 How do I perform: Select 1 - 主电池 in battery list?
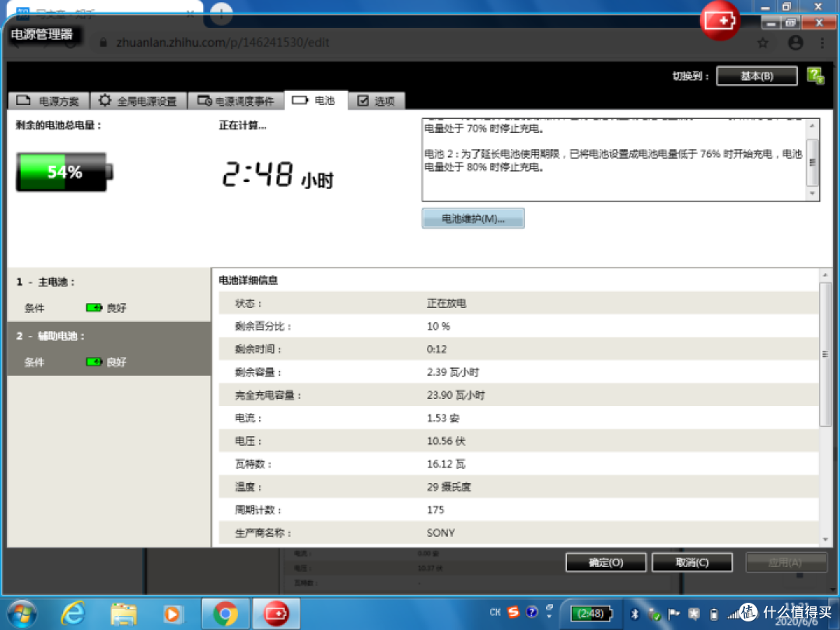pos(110,294)
